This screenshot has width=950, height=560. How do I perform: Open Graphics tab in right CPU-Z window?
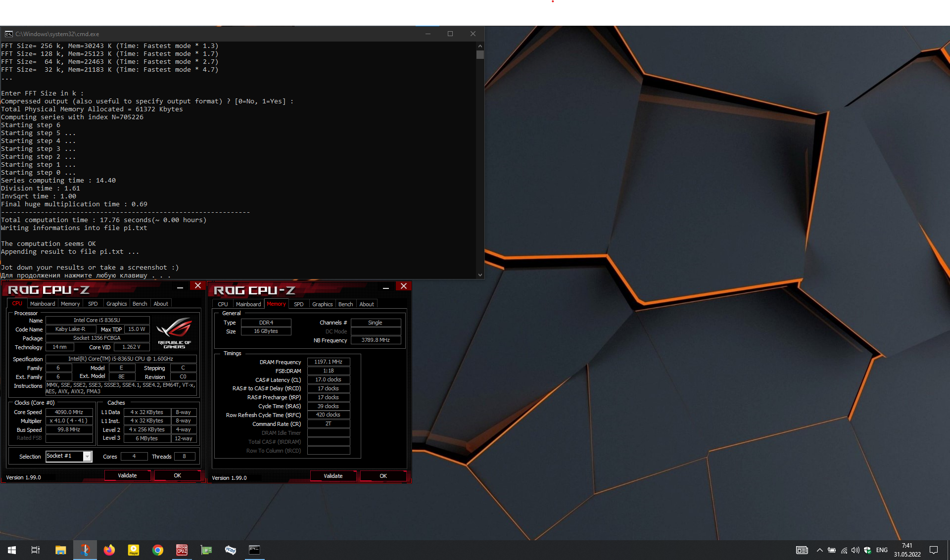click(x=323, y=304)
